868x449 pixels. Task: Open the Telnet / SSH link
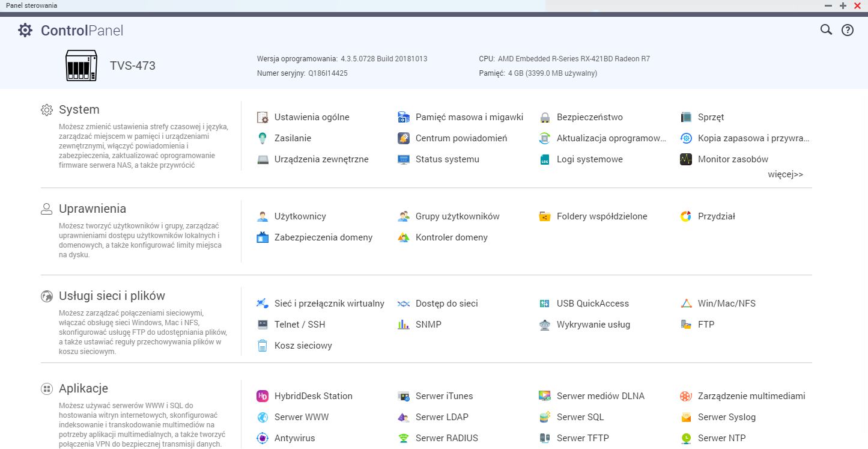300,325
